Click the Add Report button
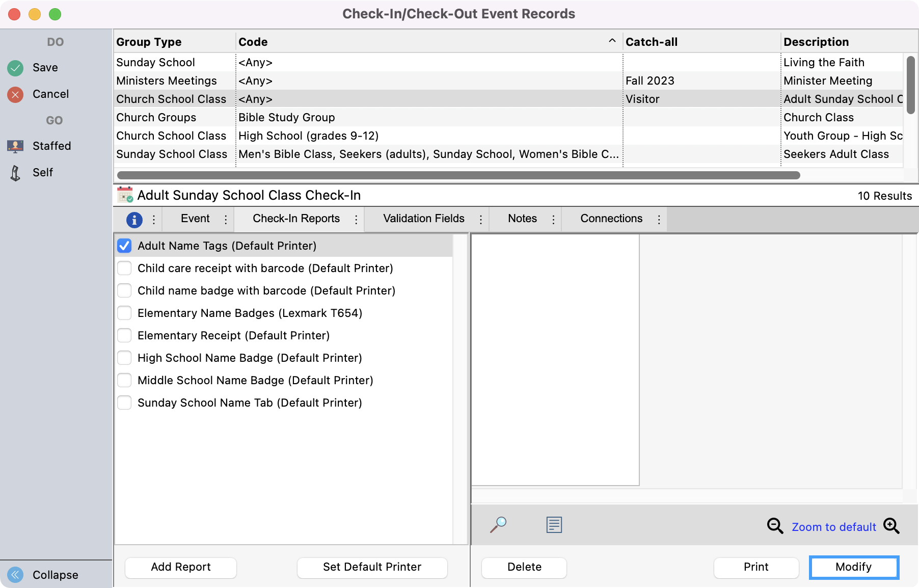 pyautogui.click(x=180, y=567)
